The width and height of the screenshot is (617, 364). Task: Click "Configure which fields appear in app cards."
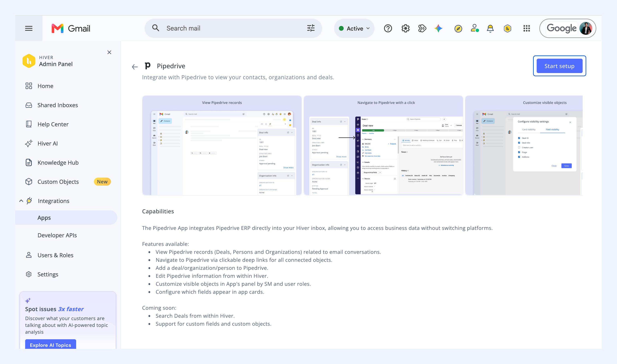pos(210,292)
